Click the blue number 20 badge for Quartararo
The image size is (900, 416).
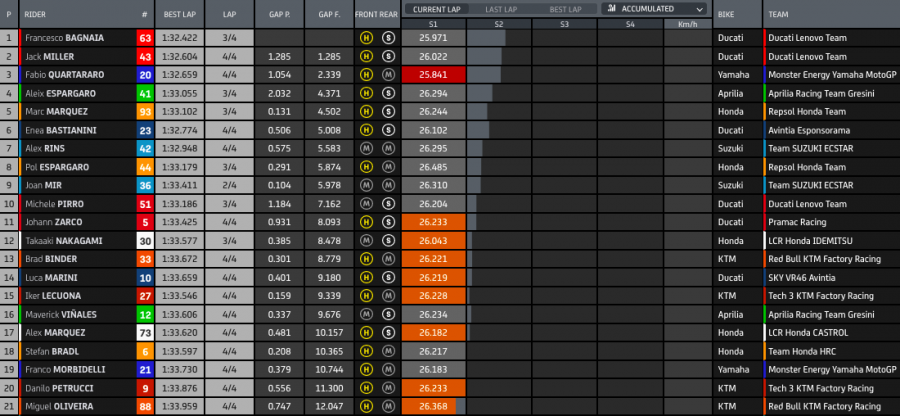click(145, 74)
